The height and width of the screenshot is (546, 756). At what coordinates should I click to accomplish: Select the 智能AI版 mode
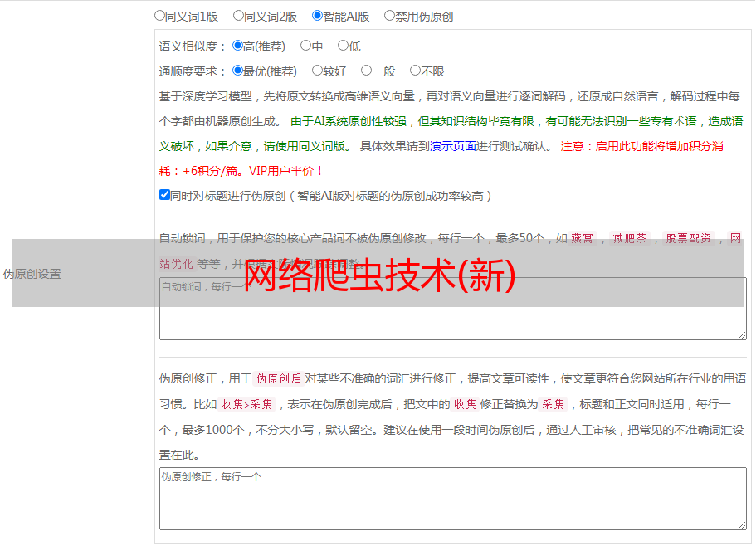[x=317, y=16]
